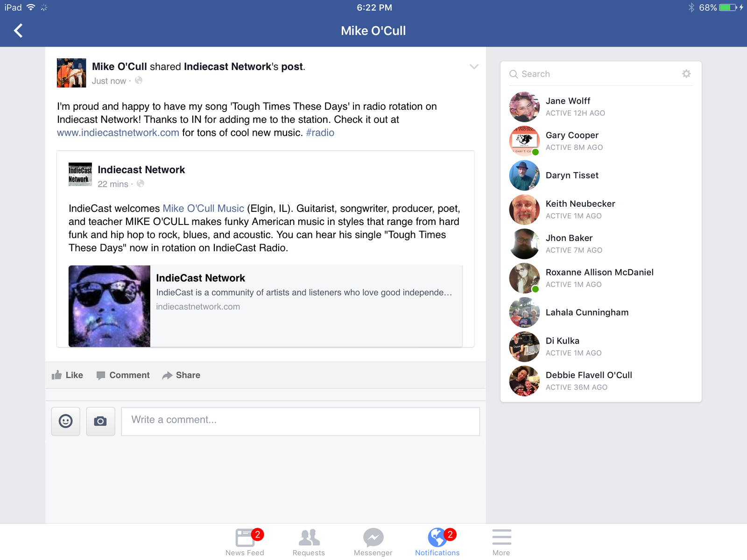
Task: Tap the camera icon to attach a photo
Action: coord(100,421)
